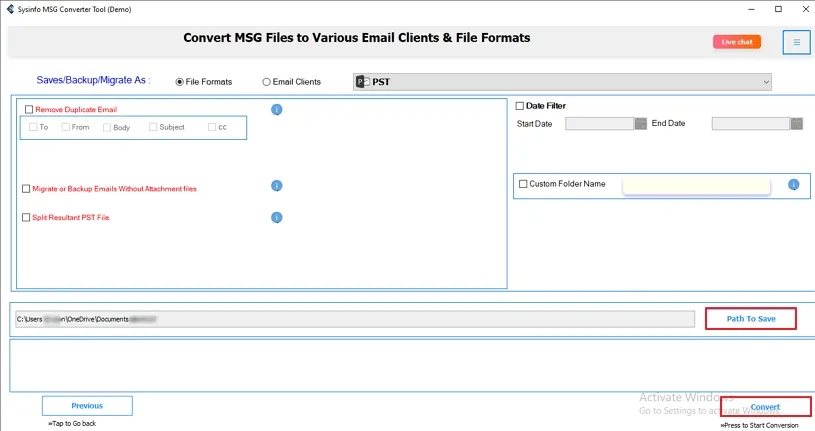Go back using the Previous button
The width and height of the screenshot is (815, 431).
(x=87, y=406)
